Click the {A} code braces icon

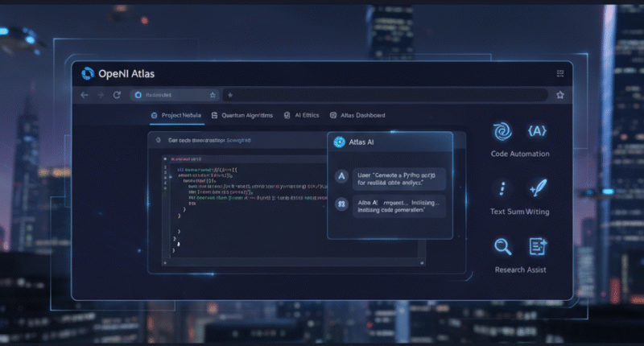pyautogui.click(x=537, y=131)
